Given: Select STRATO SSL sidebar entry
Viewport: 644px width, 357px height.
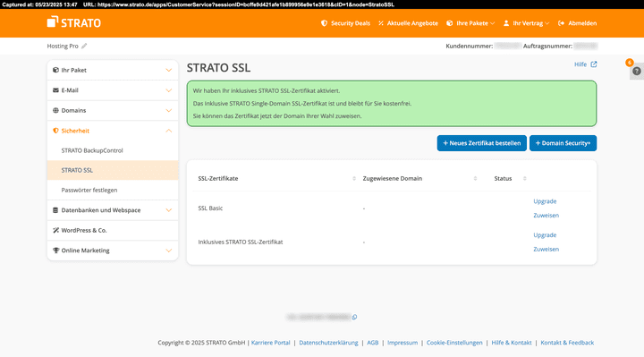Looking at the screenshot, I should click(113, 170).
